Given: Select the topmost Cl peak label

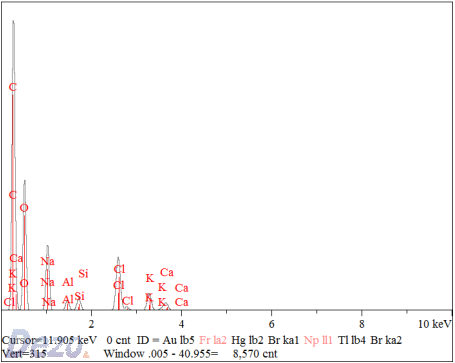Looking at the screenshot, I should [x=119, y=269].
